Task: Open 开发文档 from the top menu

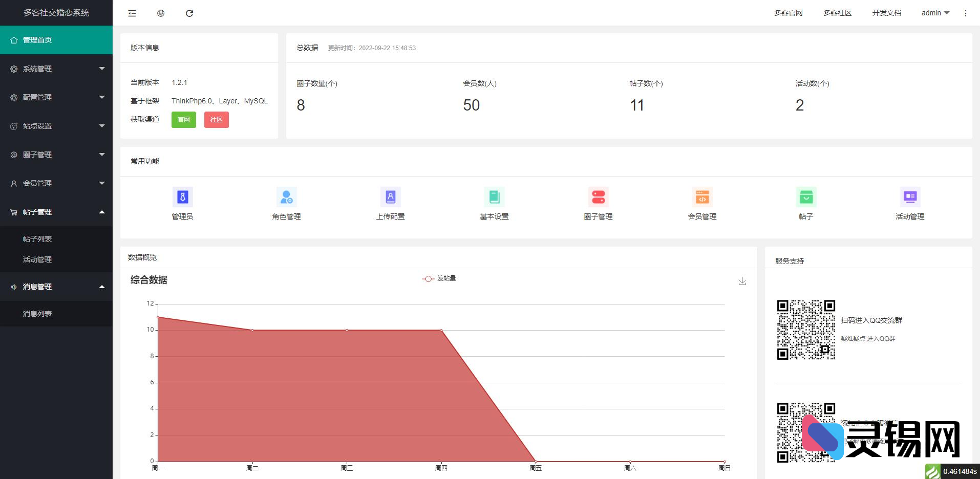Action: (x=885, y=13)
